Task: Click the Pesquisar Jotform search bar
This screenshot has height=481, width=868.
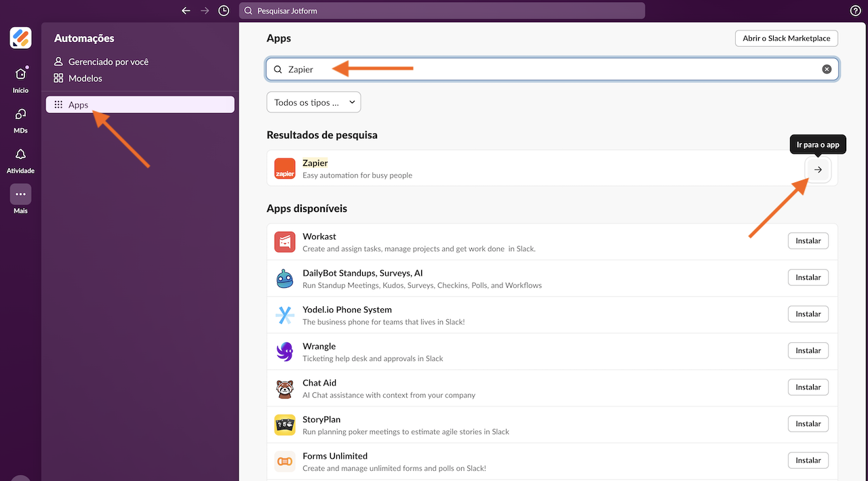Action: point(441,11)
